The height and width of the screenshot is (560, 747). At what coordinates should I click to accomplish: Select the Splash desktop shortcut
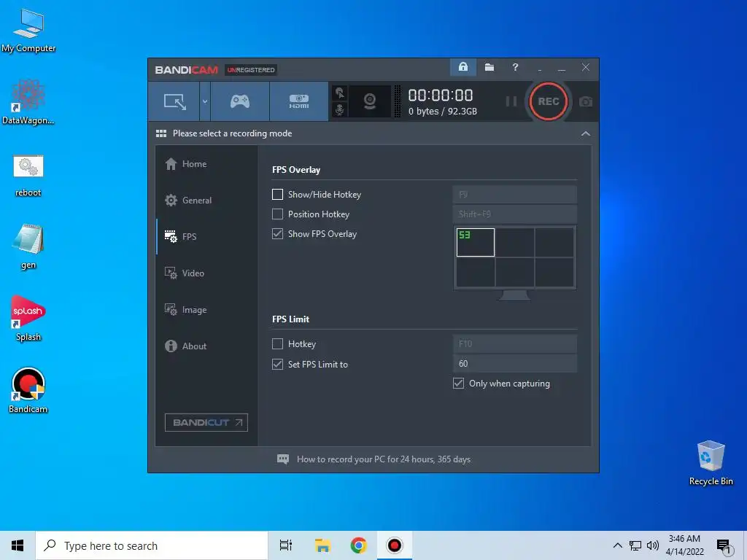(x=28, y=318)
